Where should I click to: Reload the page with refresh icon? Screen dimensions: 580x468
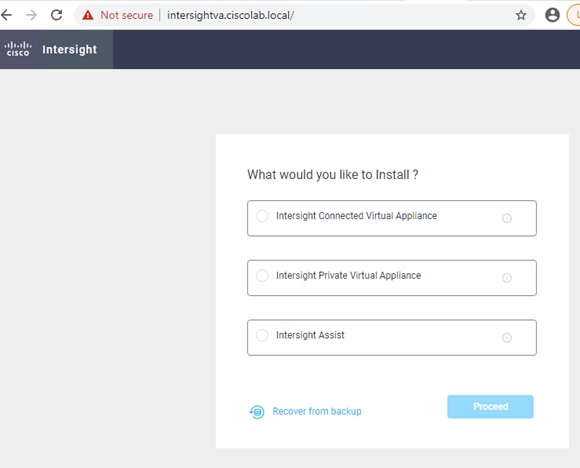click(x=57, y=15)
